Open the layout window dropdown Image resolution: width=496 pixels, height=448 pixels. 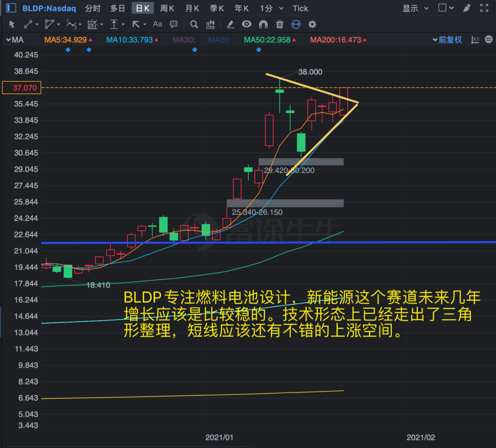point(446,8)
